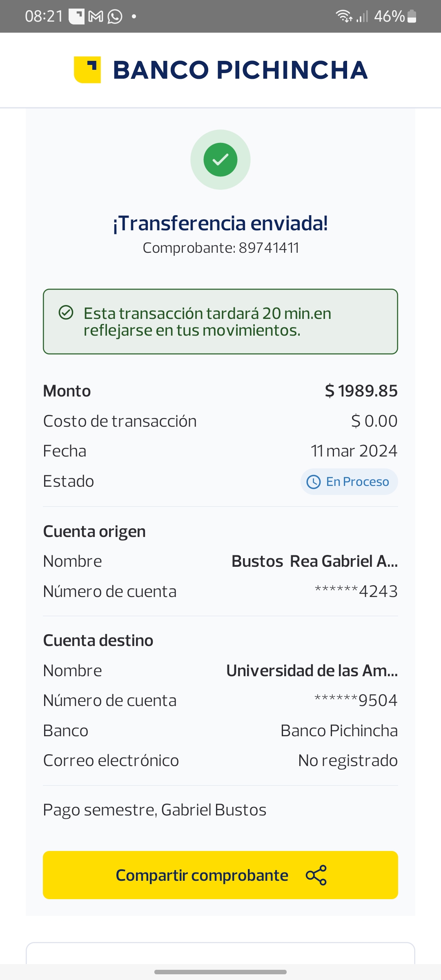Tap the bottom navigation gesture handle bar
441x980 pixels.
[220, 972]
